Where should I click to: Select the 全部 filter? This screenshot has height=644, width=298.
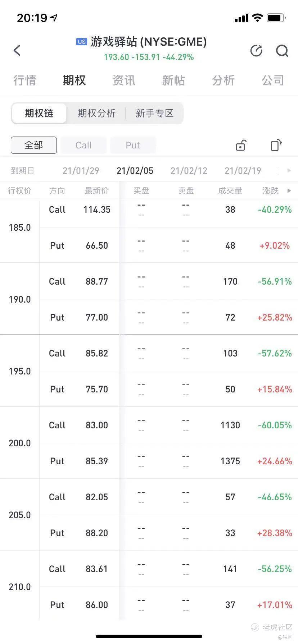(x=34, y=145)
